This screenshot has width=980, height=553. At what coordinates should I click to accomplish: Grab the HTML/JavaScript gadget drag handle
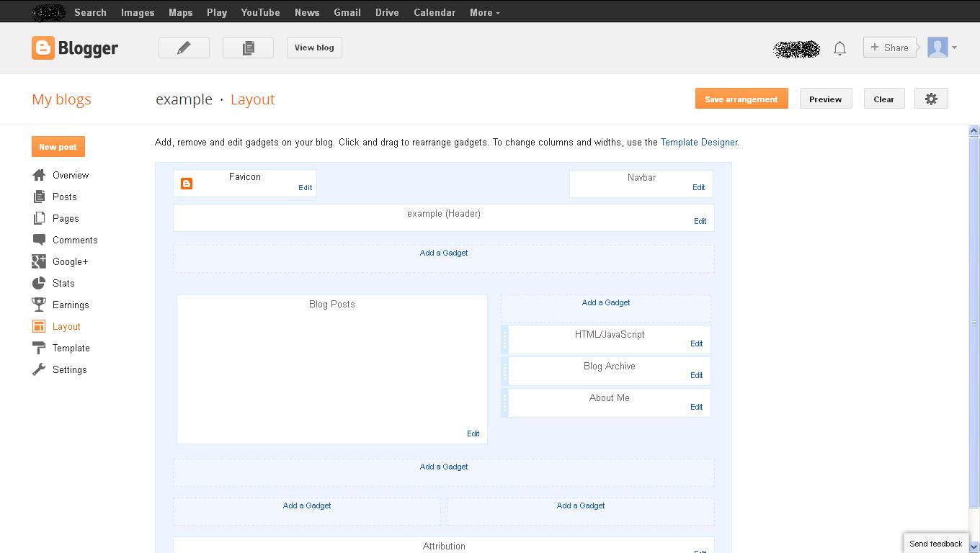click(x=505, y=339)
